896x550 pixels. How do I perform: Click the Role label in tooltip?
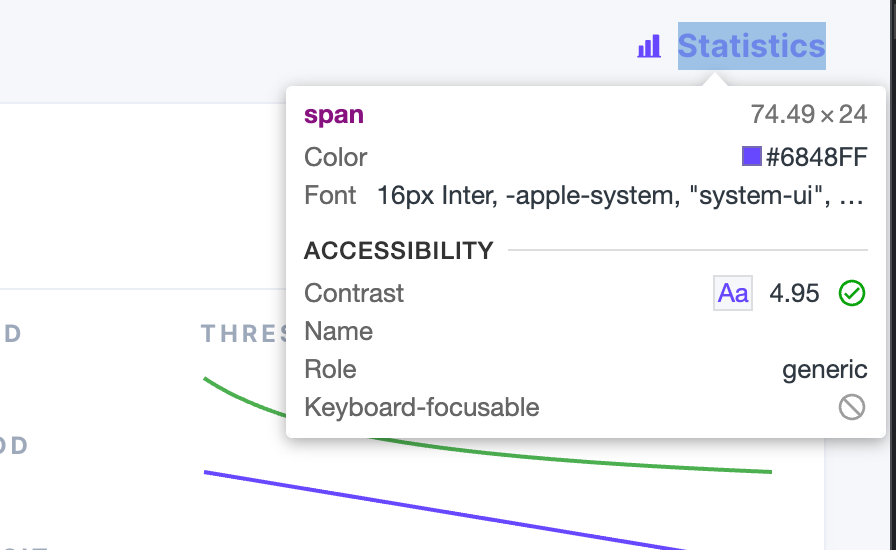330,369
